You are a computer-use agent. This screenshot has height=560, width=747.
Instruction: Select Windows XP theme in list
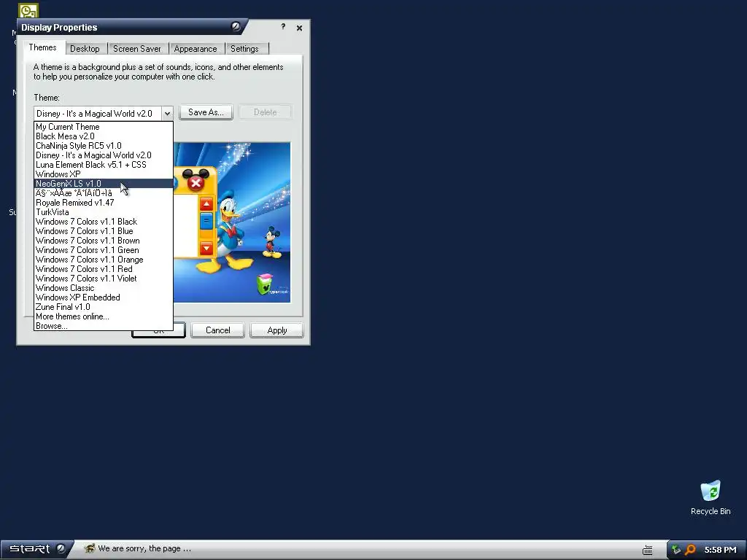pos(104,174)
